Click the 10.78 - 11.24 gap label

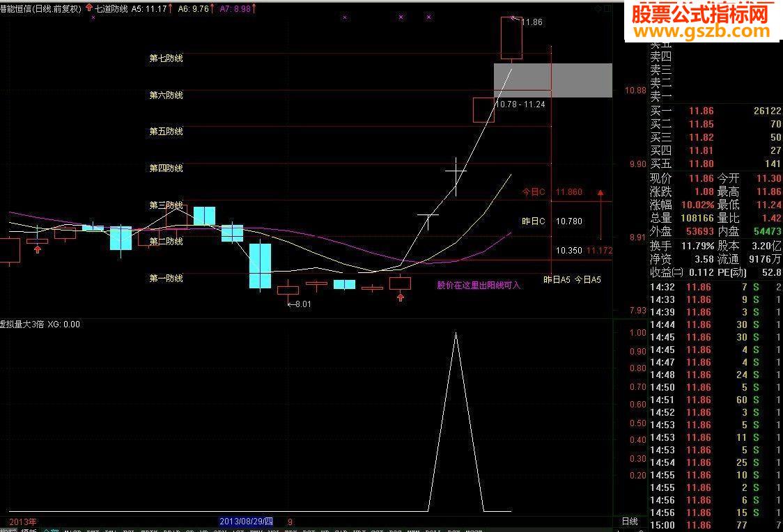pos(520,104)
